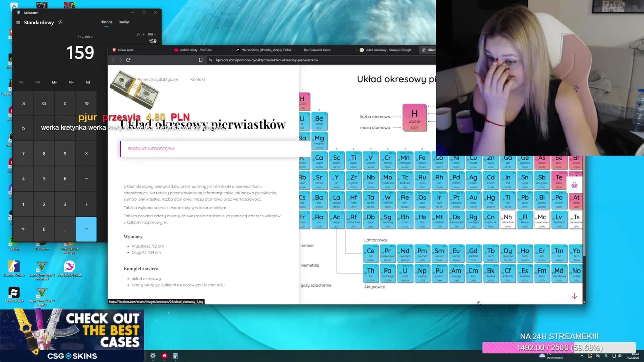Click digit 0 on the Calculator
This screenshot has height=362, width=644.
pos(44,229)
